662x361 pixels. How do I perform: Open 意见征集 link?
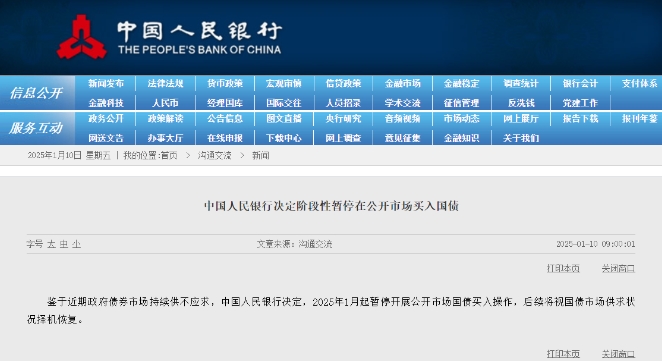[402, 138]
